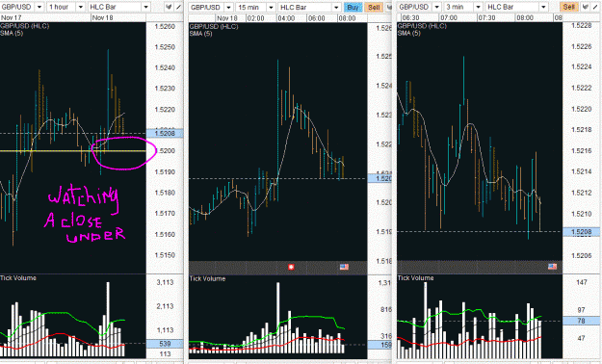
Task: Click the indicators icon beside Sell on the 15 min chart
Action: coord(388,8)
